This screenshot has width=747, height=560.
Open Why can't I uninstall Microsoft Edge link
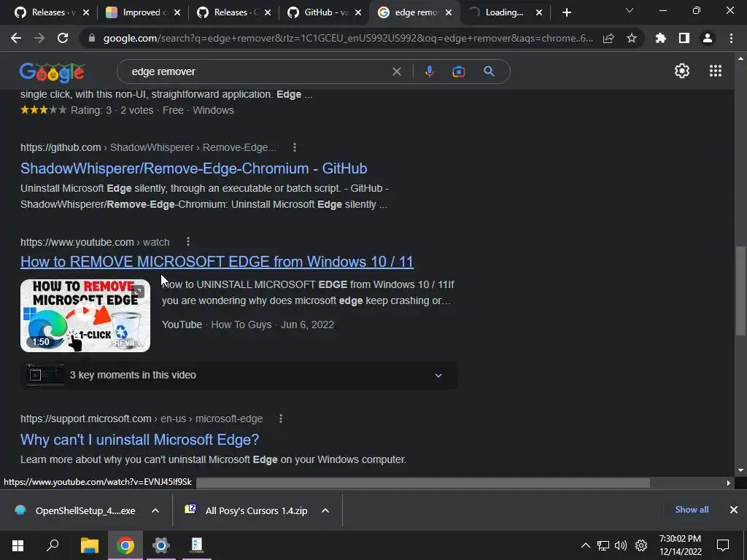(x=139, y=440)
